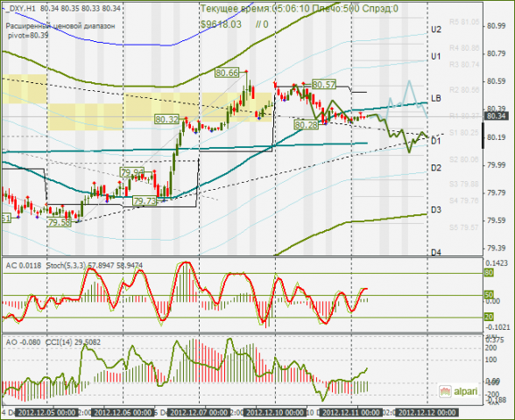This screenshot has height=420, width=515.
Task: Select the 2012.12.11 00:00 date marker
Action: click(351, 412)
